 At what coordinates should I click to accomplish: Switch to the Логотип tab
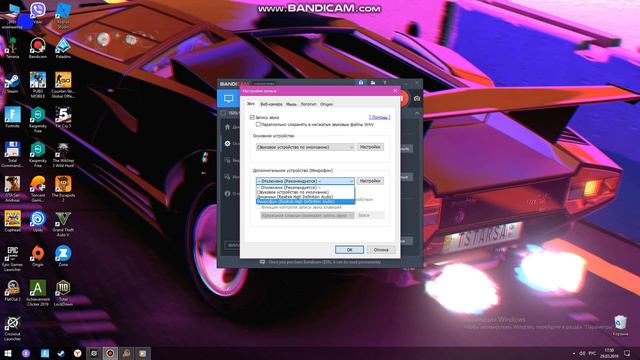(x=309, y=104)
